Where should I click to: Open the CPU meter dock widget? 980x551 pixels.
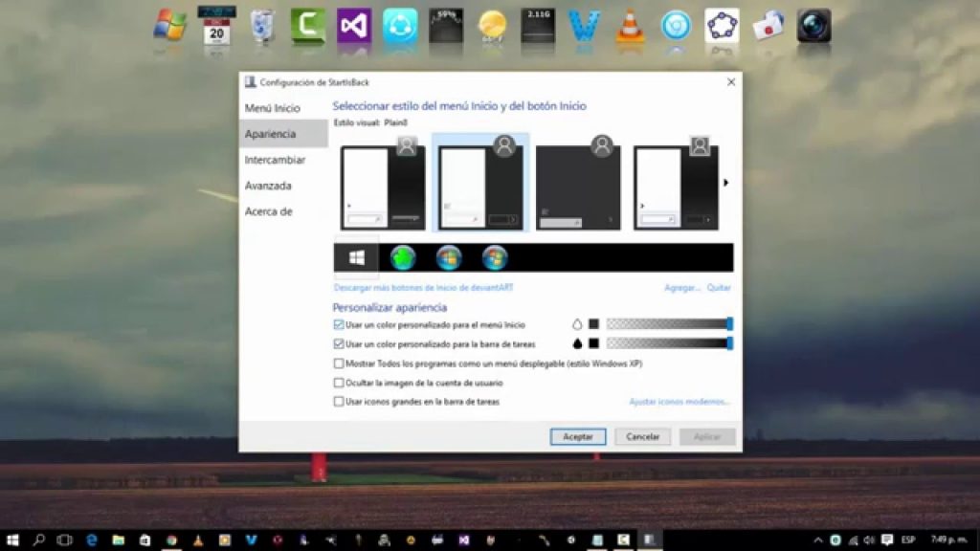click(x=446, y=26)
